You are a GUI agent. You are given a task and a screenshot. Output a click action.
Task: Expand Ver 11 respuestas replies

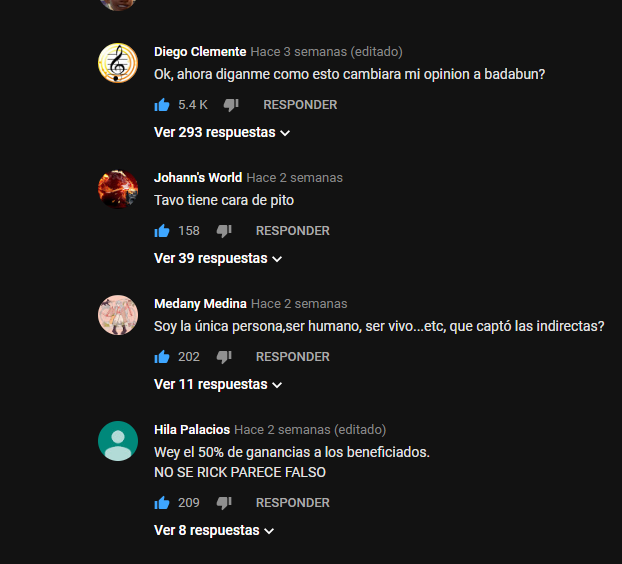[x=218, y=385]
